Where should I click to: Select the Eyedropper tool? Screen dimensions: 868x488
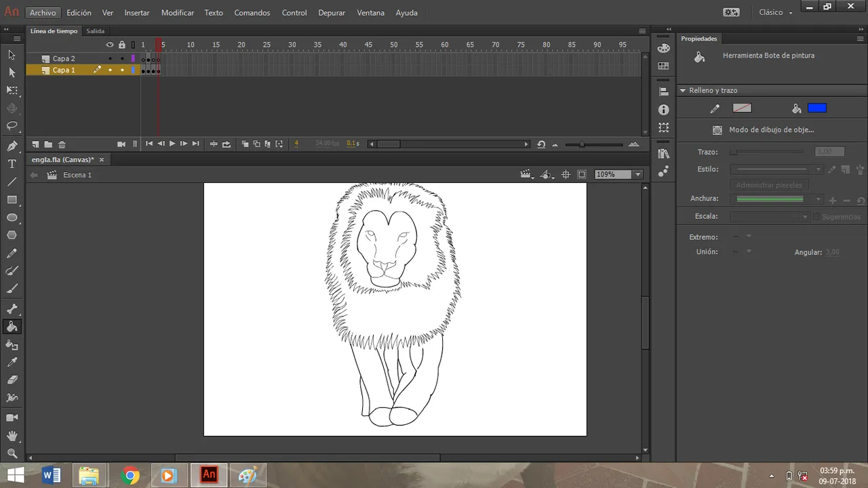click(x=12, y=362)
